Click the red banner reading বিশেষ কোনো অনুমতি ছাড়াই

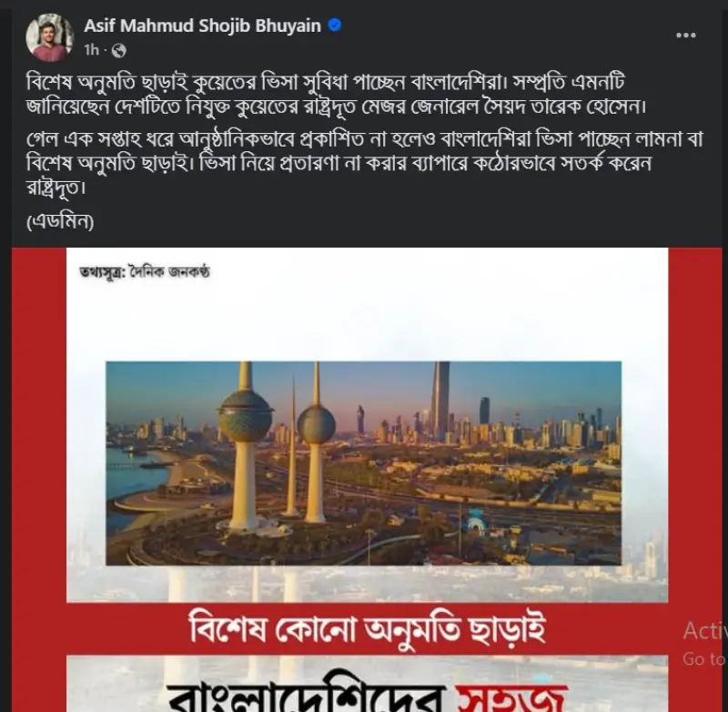tap(368, 629)
